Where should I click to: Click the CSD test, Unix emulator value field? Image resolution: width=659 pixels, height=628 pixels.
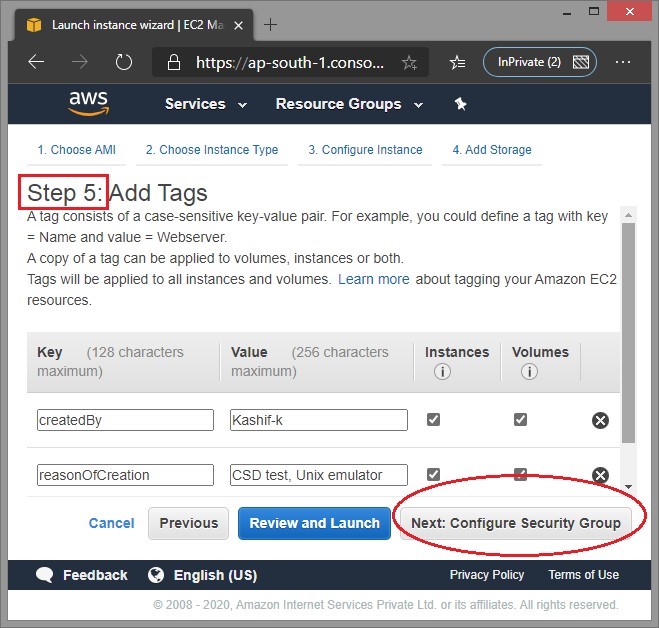[319, 475]
